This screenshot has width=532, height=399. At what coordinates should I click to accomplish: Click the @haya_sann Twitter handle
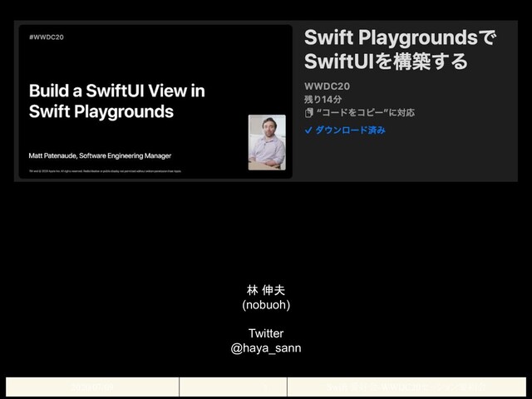(x=266, y=348)
